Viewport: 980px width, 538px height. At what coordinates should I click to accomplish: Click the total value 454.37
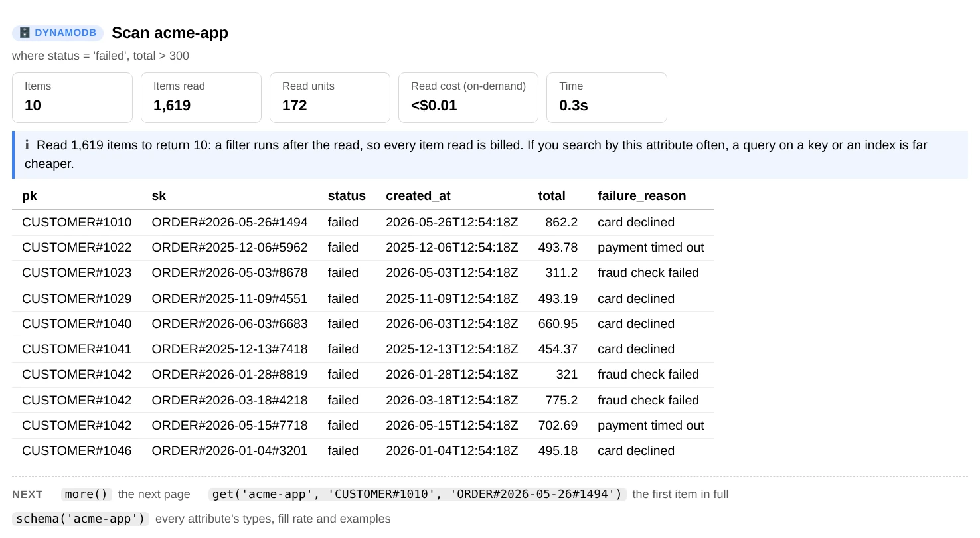point(558,349)
